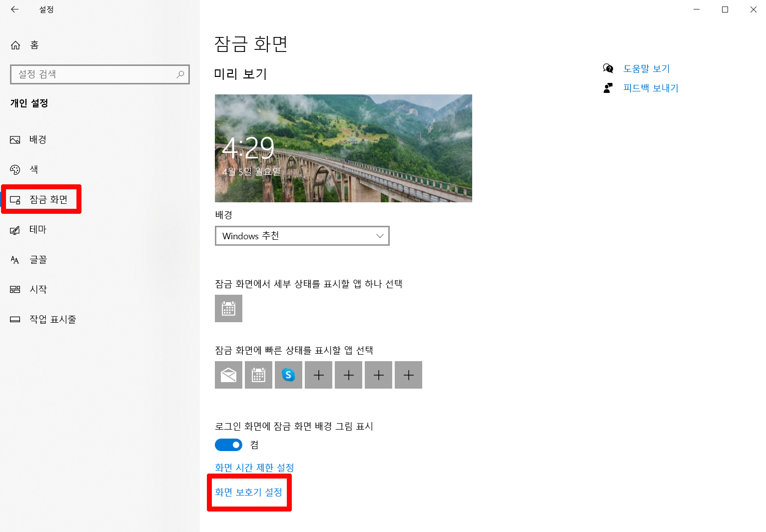This screenshot has height=532, width=766.
Task: Go to 테마 themes settings
Action: 38,230
